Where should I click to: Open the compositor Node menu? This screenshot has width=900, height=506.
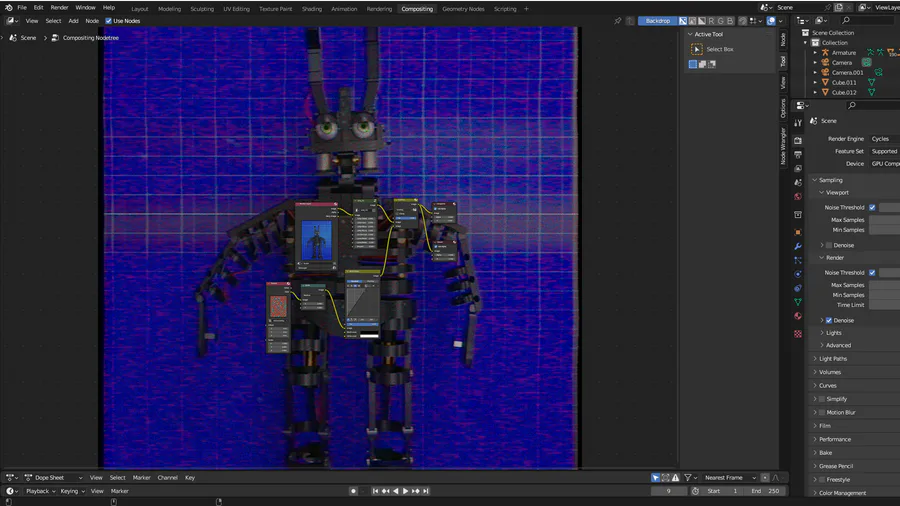coord(92,21)
